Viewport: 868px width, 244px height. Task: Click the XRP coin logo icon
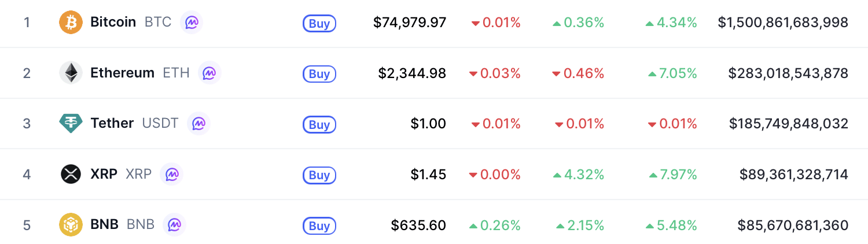point(71,174)
